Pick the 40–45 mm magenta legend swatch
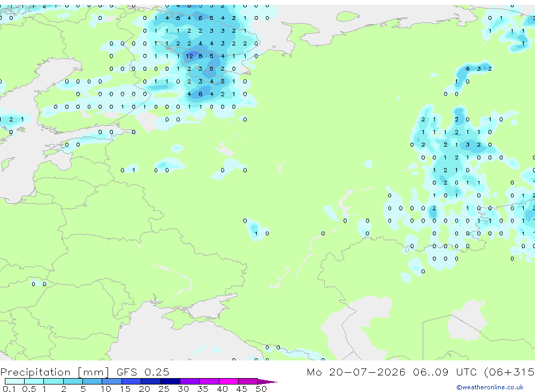 228,381
